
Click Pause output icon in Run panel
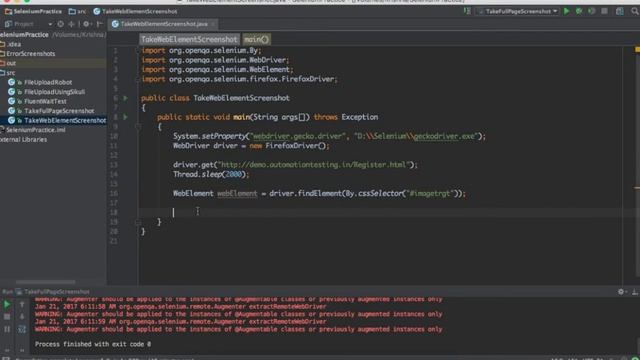tap(7, 329)
